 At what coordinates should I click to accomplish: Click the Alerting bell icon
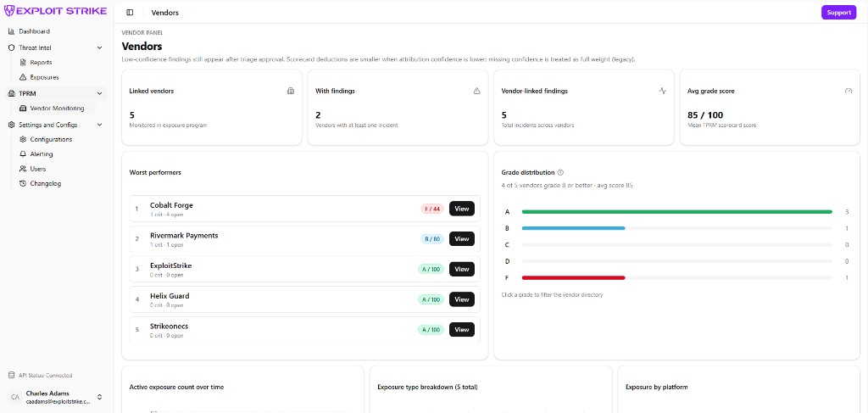[23, 153]
